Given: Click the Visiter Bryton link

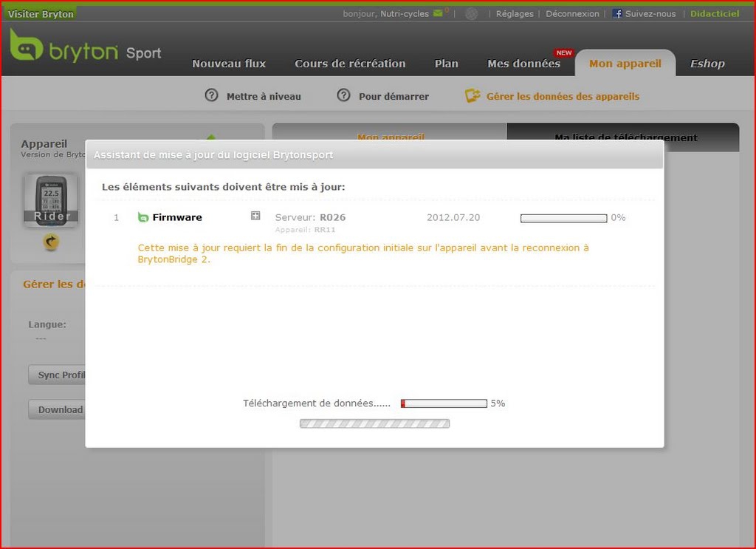Looking at the screenshot, I should tap(41, 14).
